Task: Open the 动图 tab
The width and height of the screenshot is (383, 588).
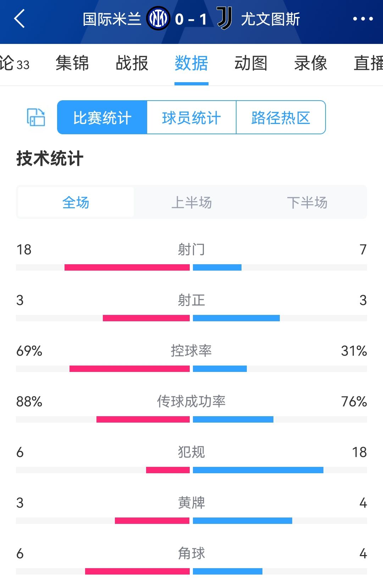Action: (x=251, y=64)
